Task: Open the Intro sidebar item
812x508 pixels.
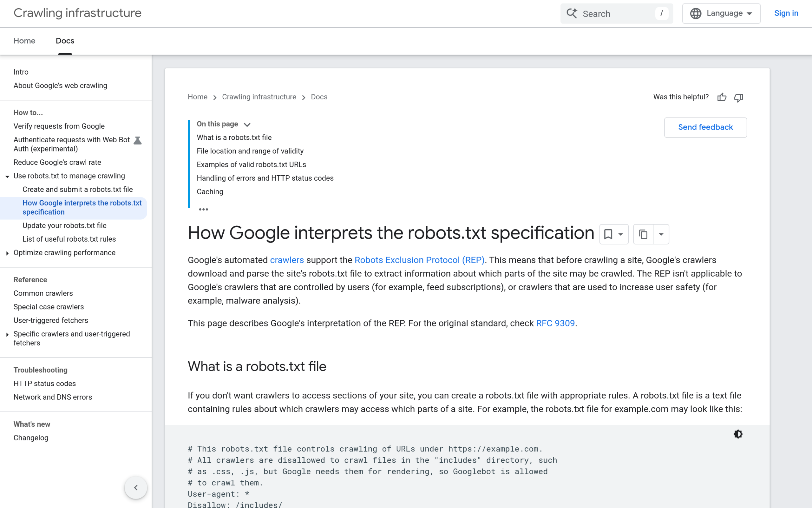Action: coord(21,72)
